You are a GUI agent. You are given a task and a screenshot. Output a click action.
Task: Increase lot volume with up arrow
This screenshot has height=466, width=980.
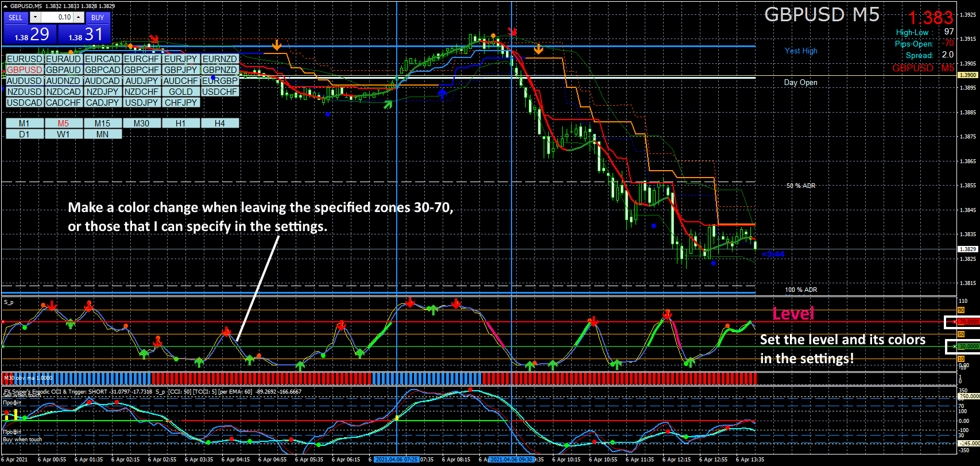[x=79, y=17]
